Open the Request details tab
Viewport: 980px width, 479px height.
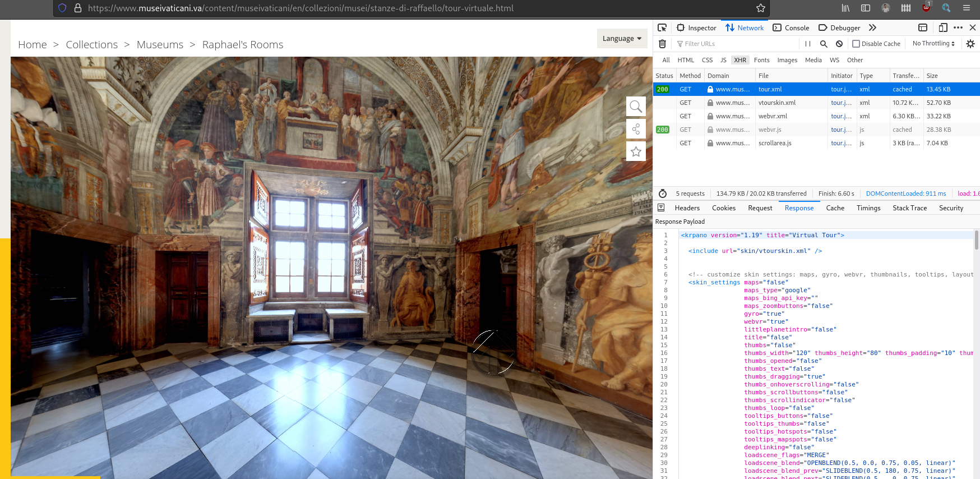click(760, 208)
